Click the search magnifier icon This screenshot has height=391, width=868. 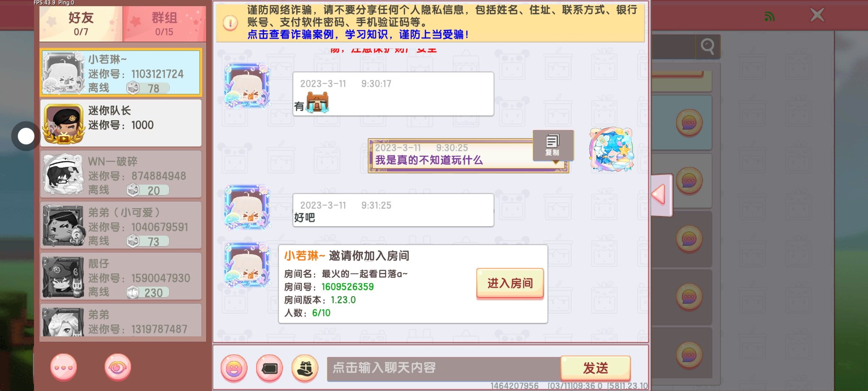707,46
